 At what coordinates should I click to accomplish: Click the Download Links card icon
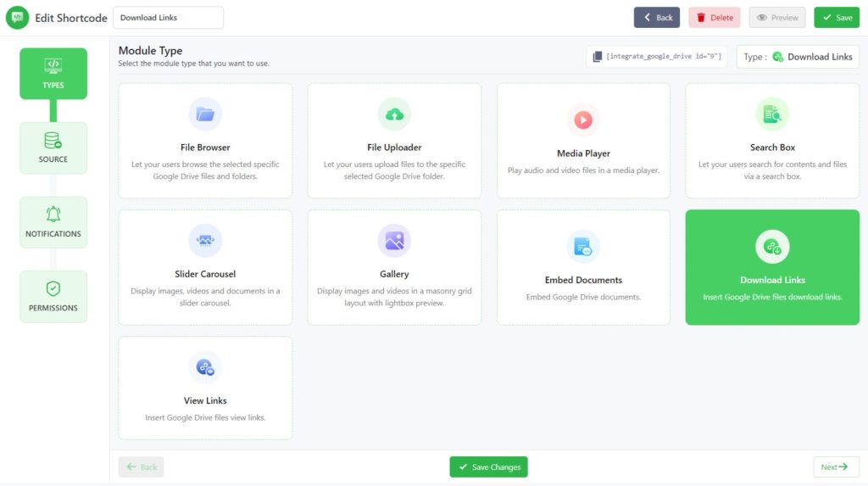pos(772,247)
